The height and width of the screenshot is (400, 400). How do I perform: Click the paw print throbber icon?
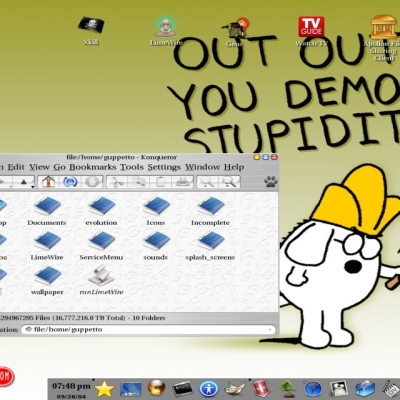coord(271,182)
